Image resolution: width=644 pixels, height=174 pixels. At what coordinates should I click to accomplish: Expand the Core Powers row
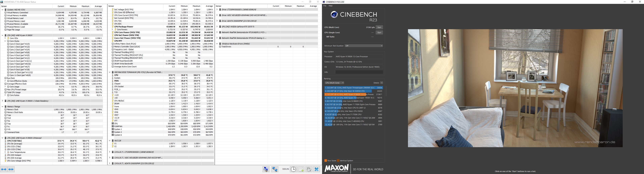point(112,30)
